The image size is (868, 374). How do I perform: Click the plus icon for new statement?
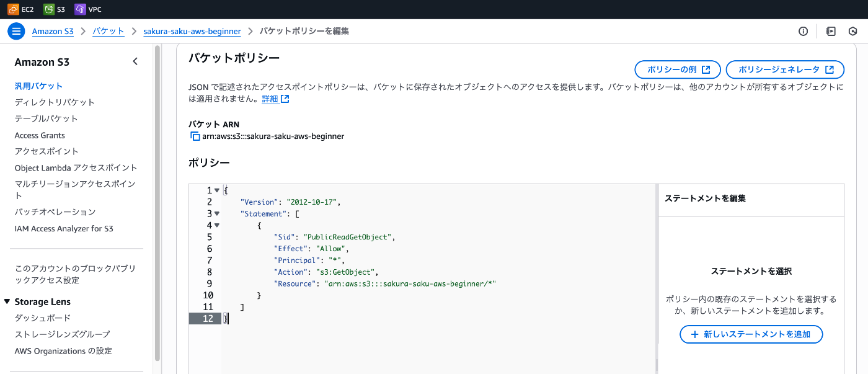tap(694, 334)
